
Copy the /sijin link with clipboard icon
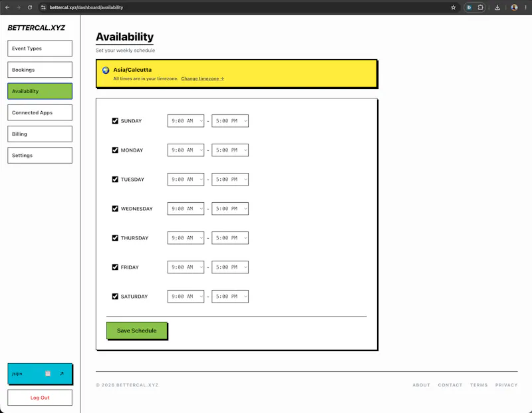[x=48, y=373]
